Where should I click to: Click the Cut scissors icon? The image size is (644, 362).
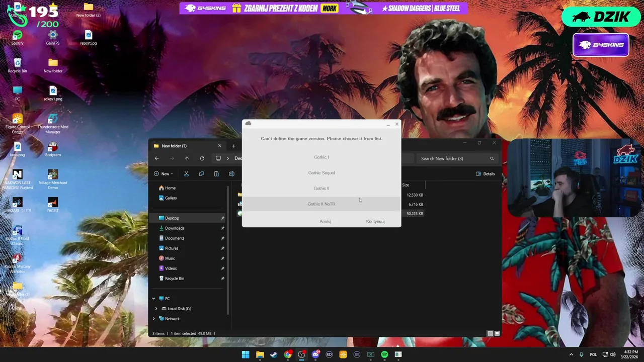186,173
